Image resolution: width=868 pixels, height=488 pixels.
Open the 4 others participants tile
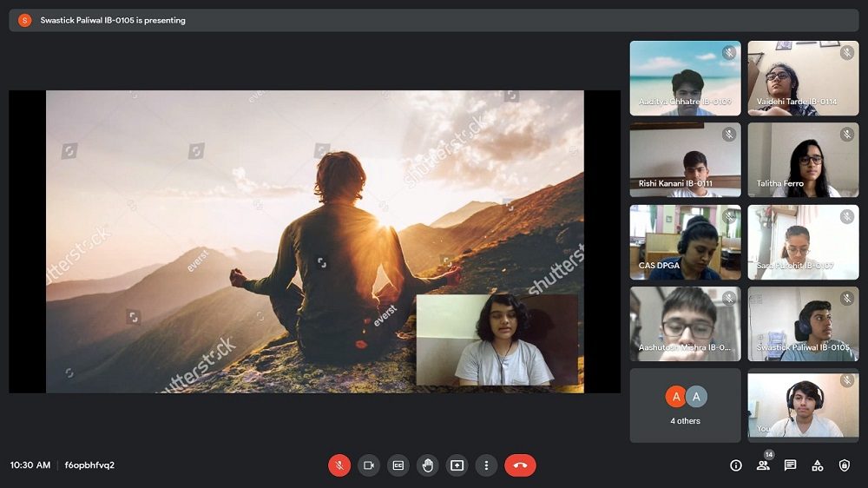[686, 406]
